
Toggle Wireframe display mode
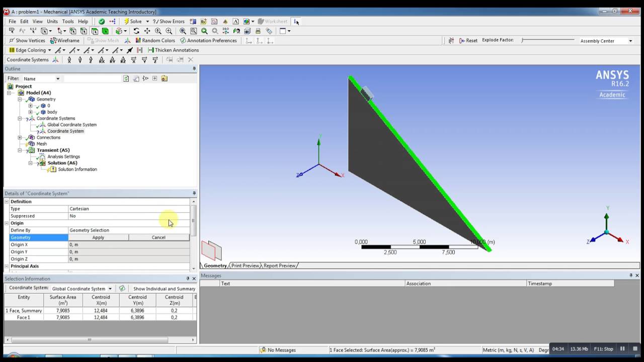pos(64,41)
